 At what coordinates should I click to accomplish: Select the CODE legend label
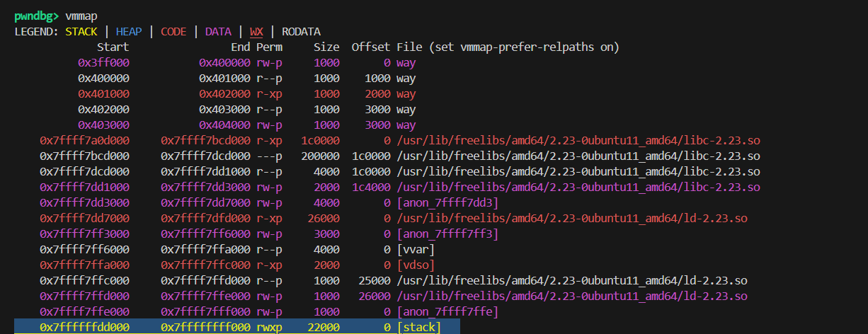click(x=173, y=31)
